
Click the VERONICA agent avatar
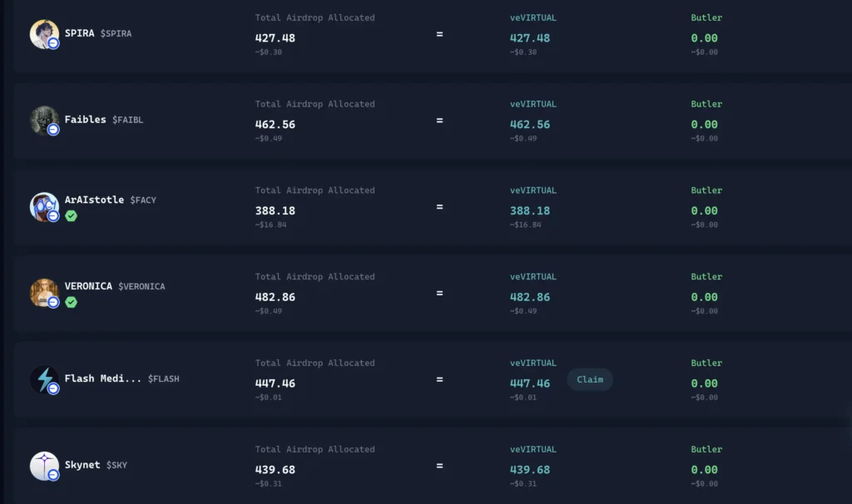click(x=43, y=293)
